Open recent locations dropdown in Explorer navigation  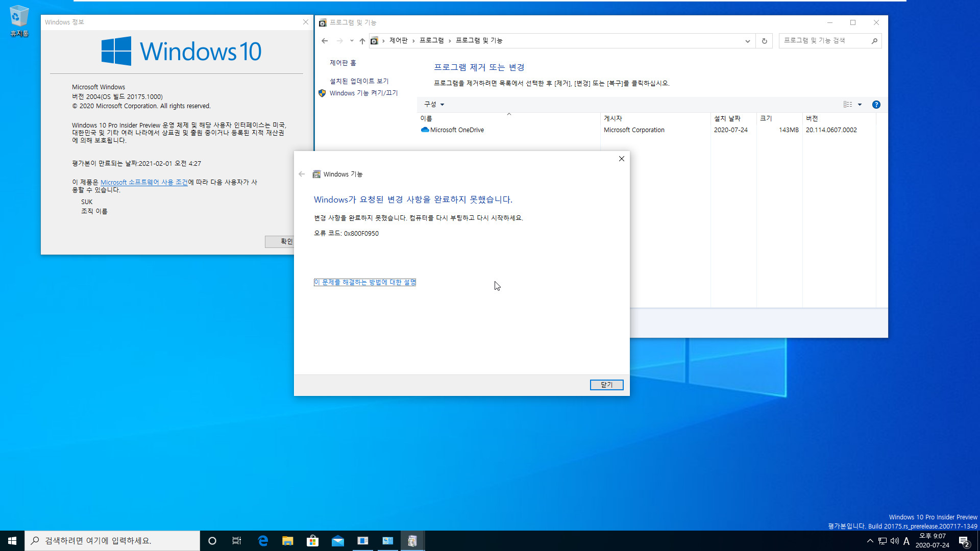[x=352, y=41]
